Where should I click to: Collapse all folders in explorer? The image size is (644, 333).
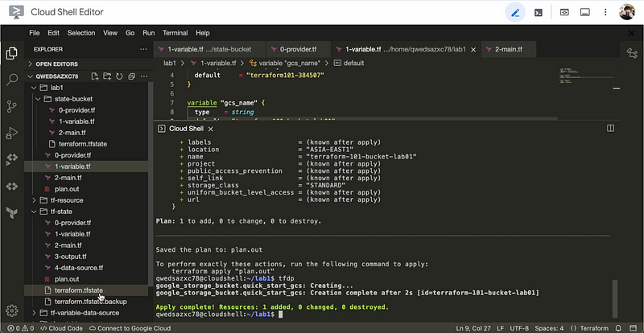[x=132, y=76]
